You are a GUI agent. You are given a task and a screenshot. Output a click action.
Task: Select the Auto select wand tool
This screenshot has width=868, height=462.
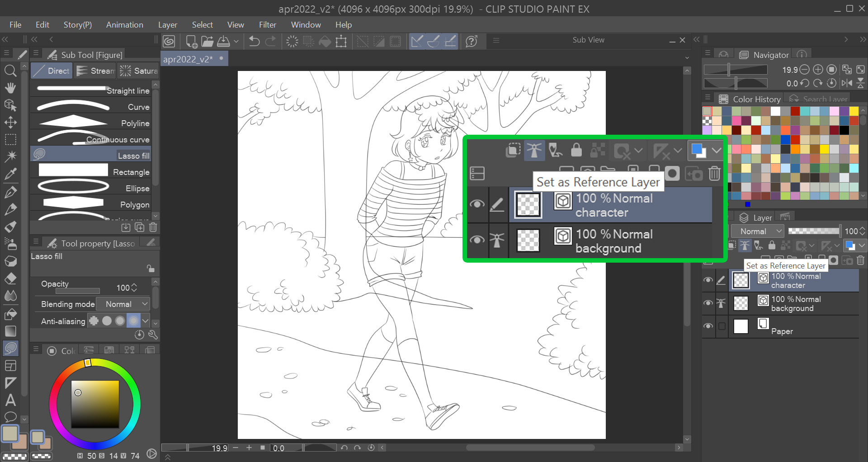[x=10, y=156]
